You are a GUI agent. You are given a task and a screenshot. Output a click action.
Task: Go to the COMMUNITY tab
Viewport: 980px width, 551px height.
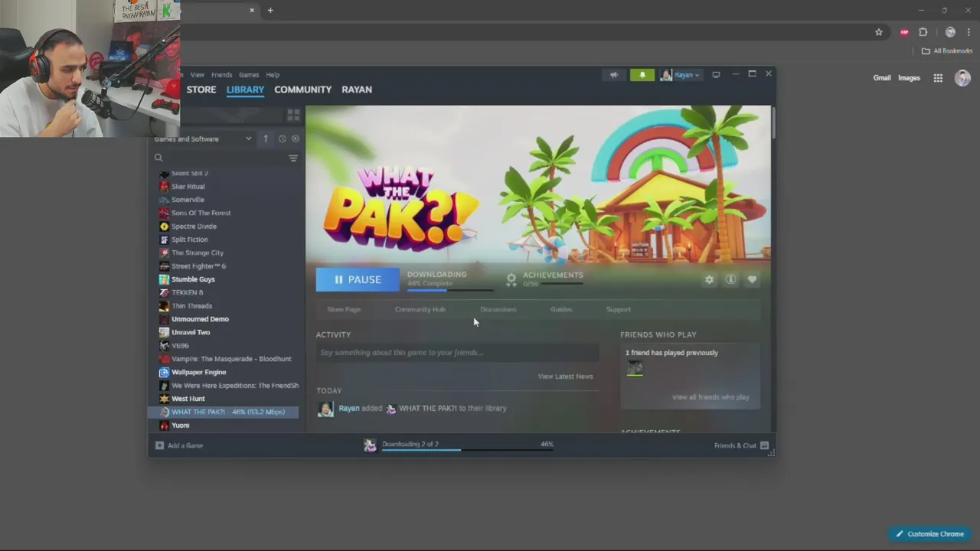(303, 90)
